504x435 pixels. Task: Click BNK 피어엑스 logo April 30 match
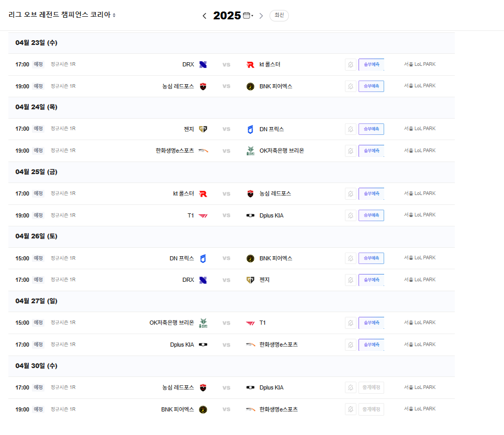tap(203, 409)
